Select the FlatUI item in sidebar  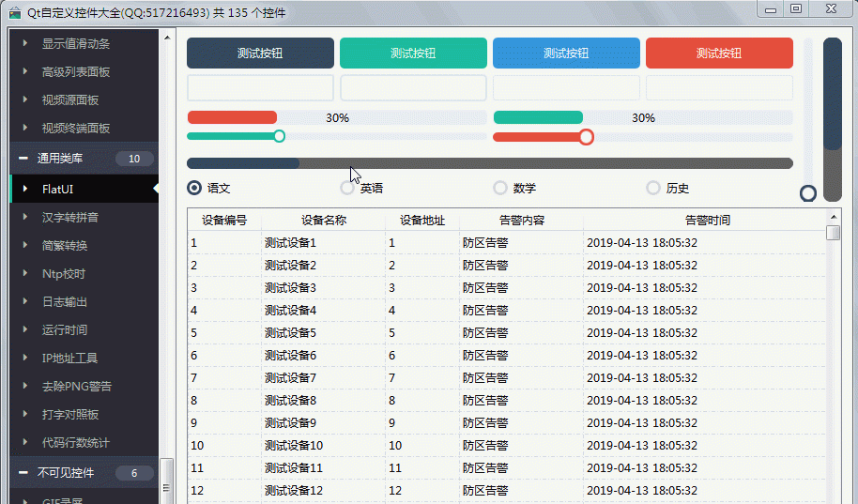(84, 189)
